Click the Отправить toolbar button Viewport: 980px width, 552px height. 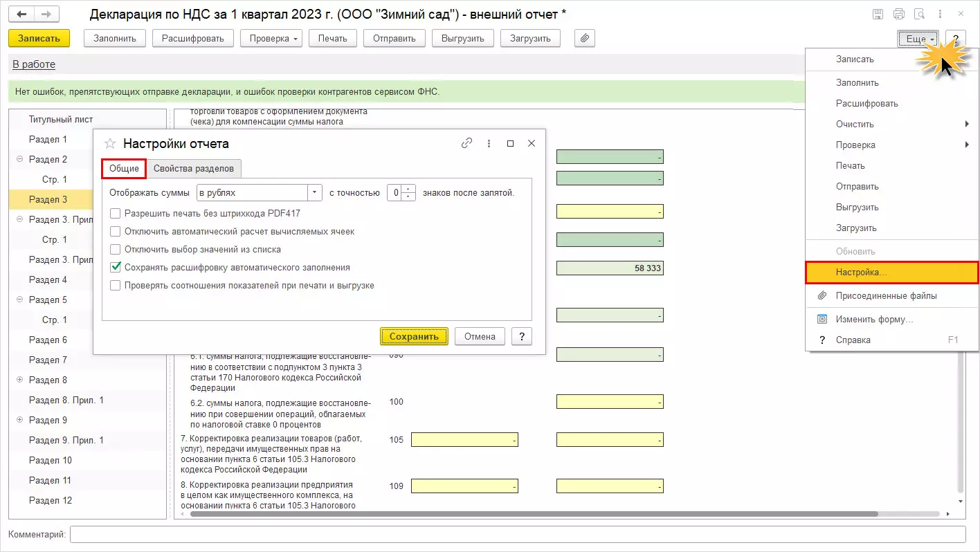394,39
